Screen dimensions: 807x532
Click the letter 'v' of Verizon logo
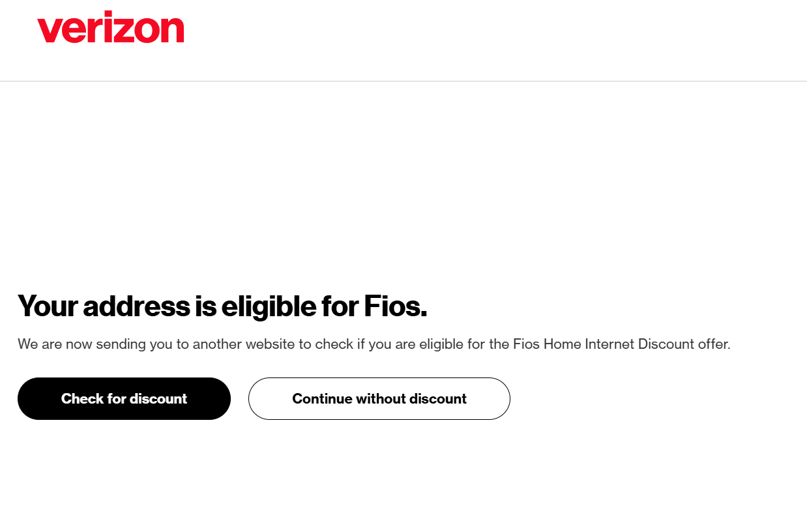(49, 31)
